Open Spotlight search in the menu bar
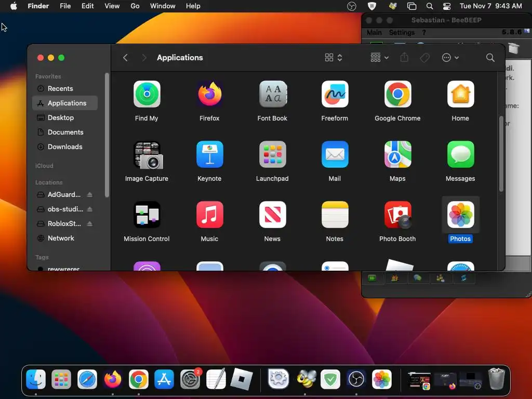Image resolution: width=532 pixels, height=399 pixels. (x=430, y=6)
